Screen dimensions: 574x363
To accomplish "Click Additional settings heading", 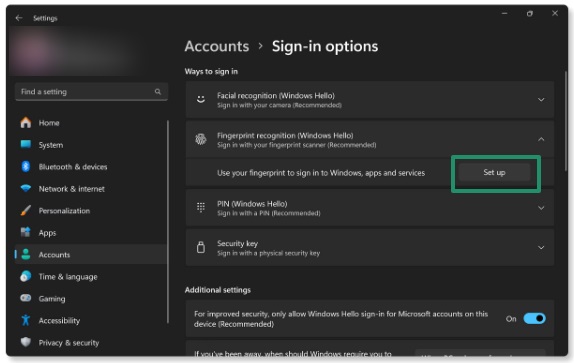I will [x=218, y=290].
